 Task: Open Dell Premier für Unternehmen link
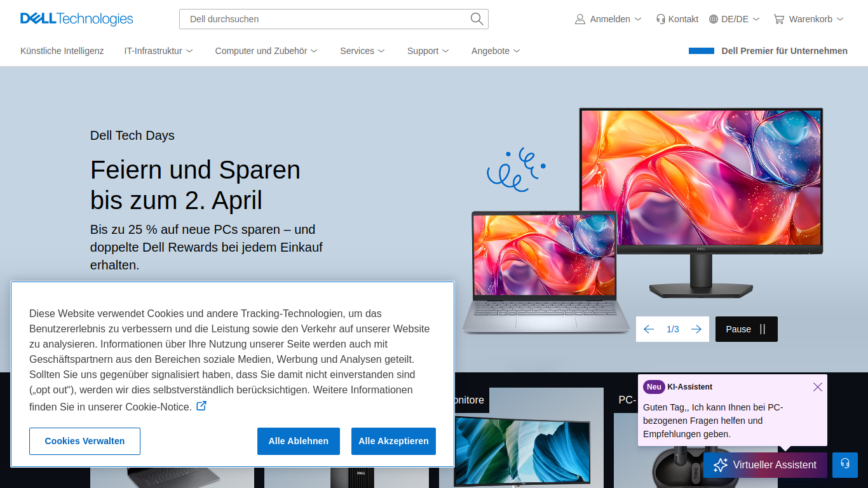pos(768,51)
